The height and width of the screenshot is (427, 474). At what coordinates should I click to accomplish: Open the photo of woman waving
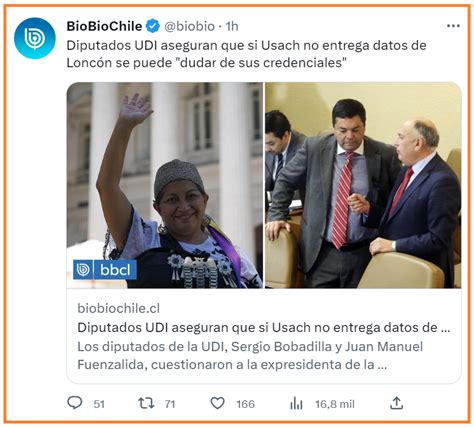click(165, 185)
